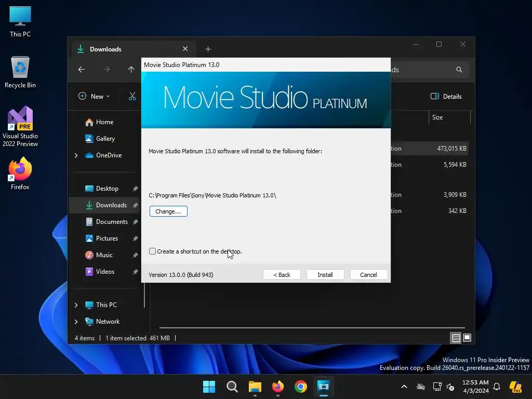Viewport: 532px width, 399px height.
Task: Open Firefox from the taskbar
Action: [x=278, y=387]
